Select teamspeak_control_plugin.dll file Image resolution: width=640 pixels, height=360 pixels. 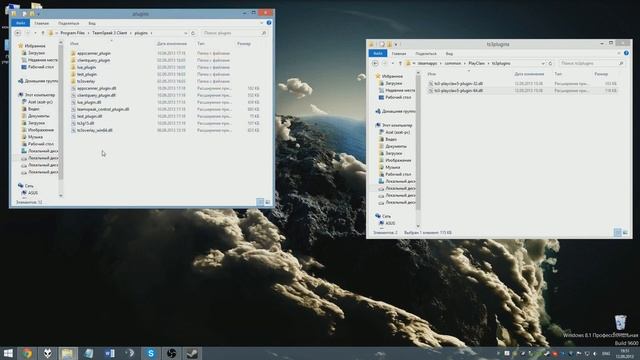point(103,109)
